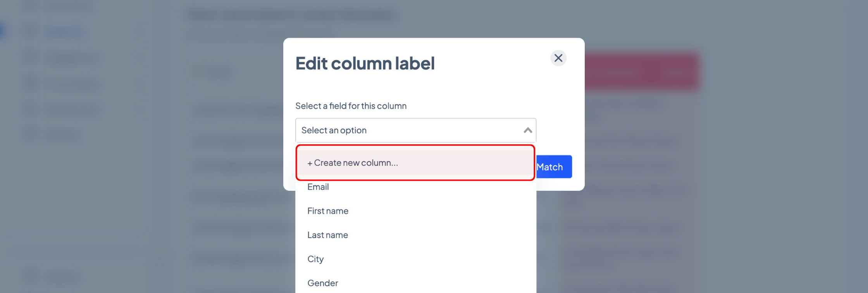Click the plus sign before 'Create new column'
Screen dimensions: 868x293
point(310,163)
